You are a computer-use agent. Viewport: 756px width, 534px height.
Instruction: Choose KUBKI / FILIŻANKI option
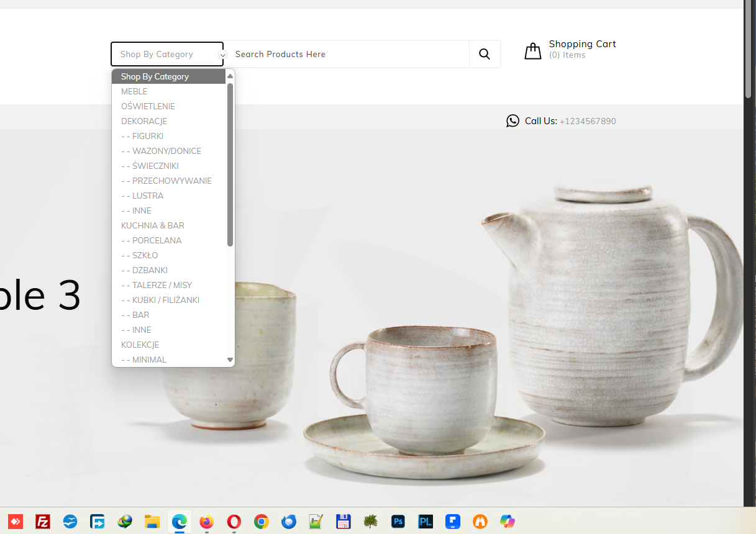(x=168, y=300)
